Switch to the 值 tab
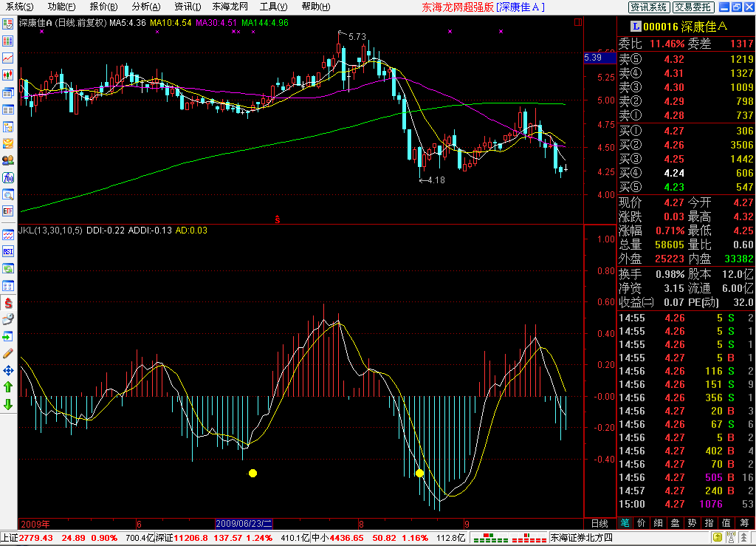The image size is (756, 546). (726, 523)
